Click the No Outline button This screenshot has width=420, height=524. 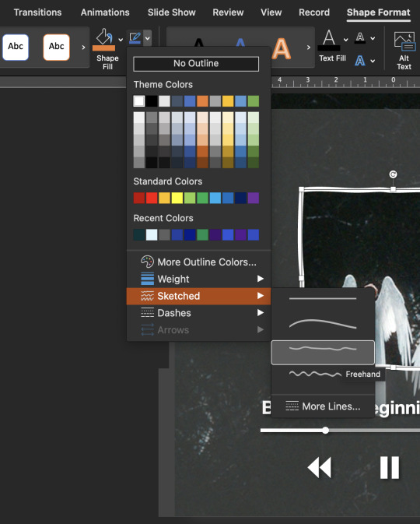(196, 64)
